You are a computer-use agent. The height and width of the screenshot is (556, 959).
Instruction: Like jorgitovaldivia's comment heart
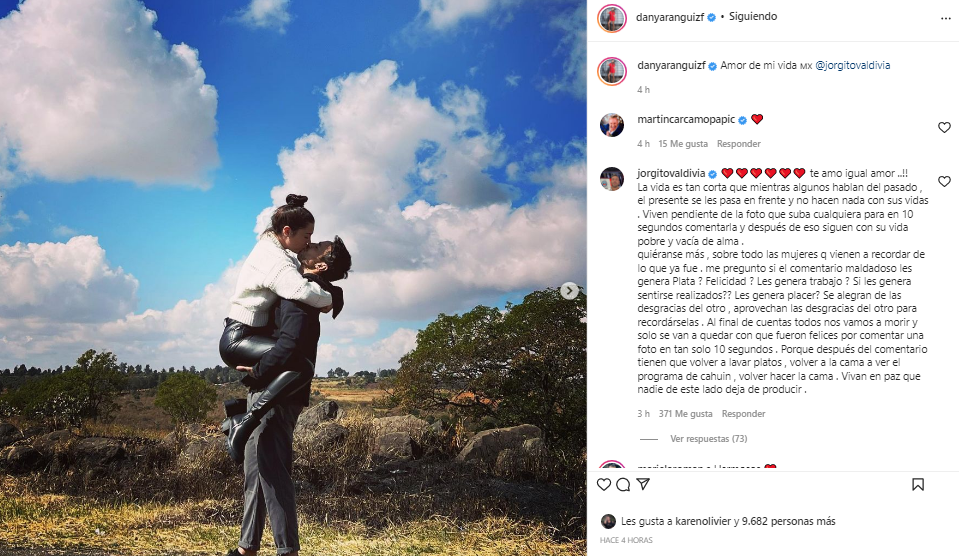[x=944, y=181]
